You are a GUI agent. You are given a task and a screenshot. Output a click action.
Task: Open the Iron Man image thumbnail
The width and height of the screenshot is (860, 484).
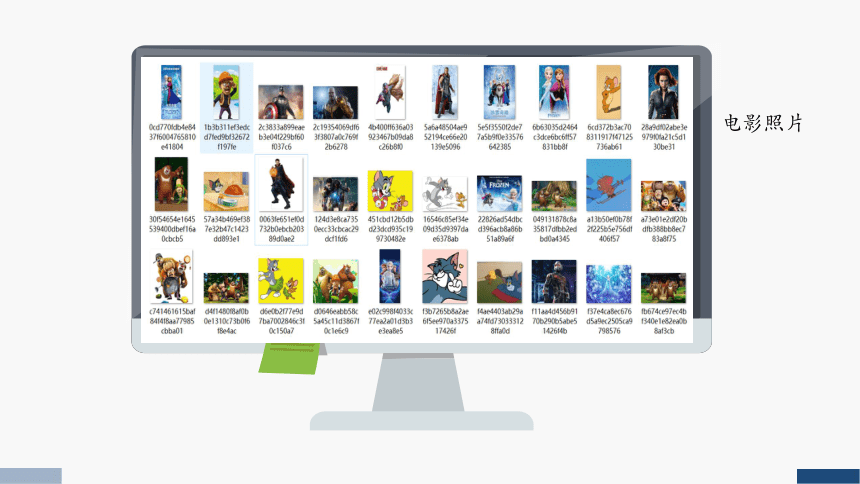335,194
